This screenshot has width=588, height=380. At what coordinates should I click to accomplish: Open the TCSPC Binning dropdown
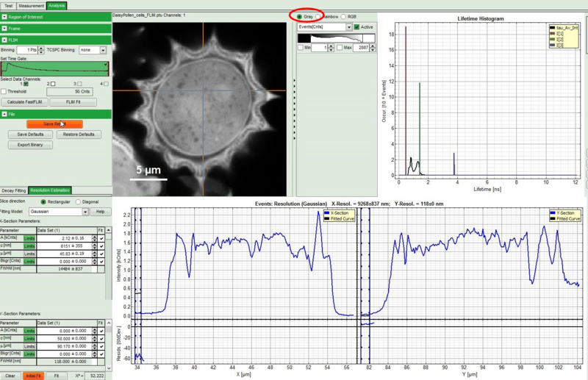pyautogui.click(x=103, y=50)
